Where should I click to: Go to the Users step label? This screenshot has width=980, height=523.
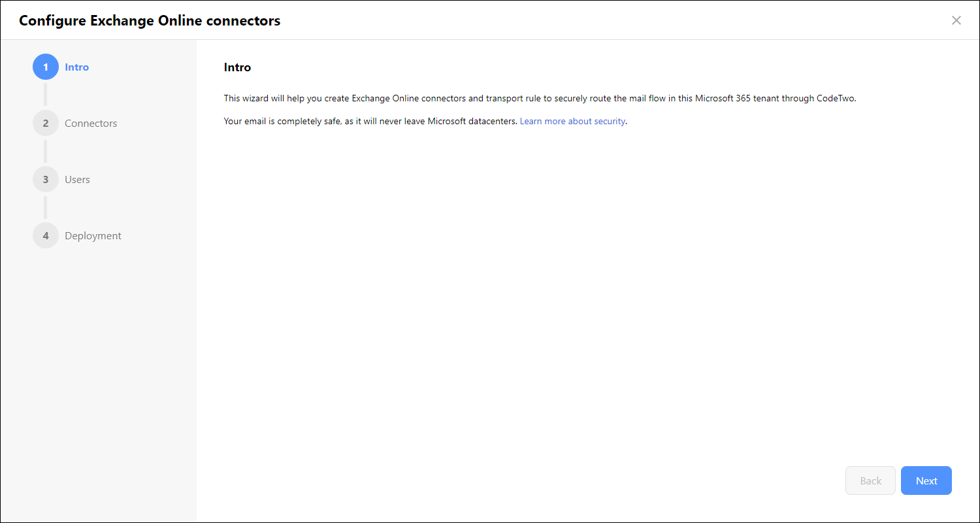[77, 179]
